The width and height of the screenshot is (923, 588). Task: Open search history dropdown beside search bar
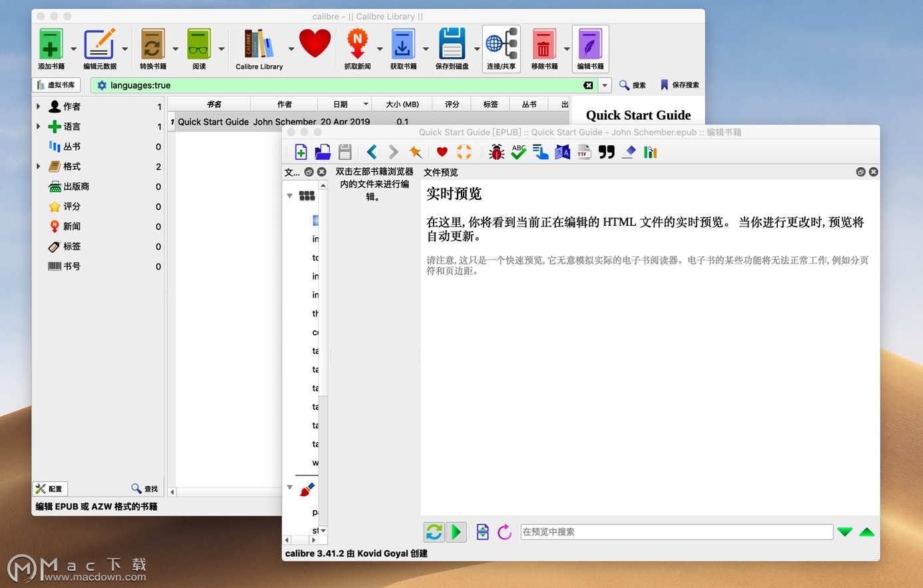point(605,85)
